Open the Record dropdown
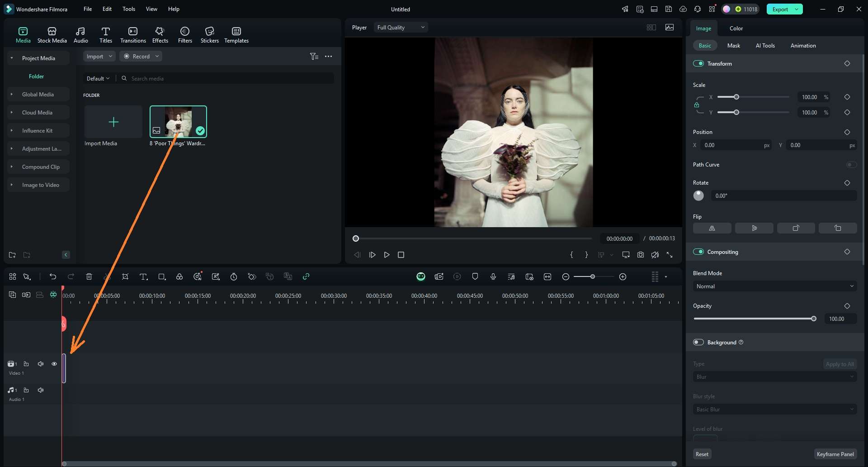Image resolution: width=868 pixels, height=467 pixels. [x=141, y=57]
